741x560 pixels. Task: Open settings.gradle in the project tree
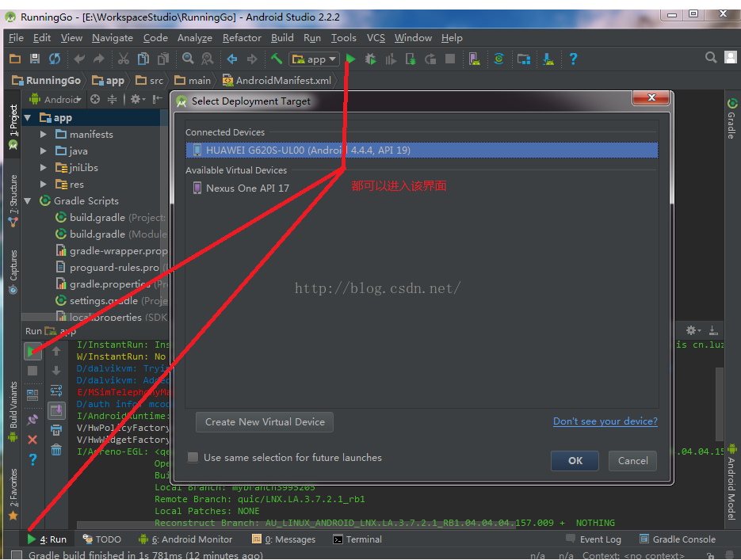[x=104, y=301]
